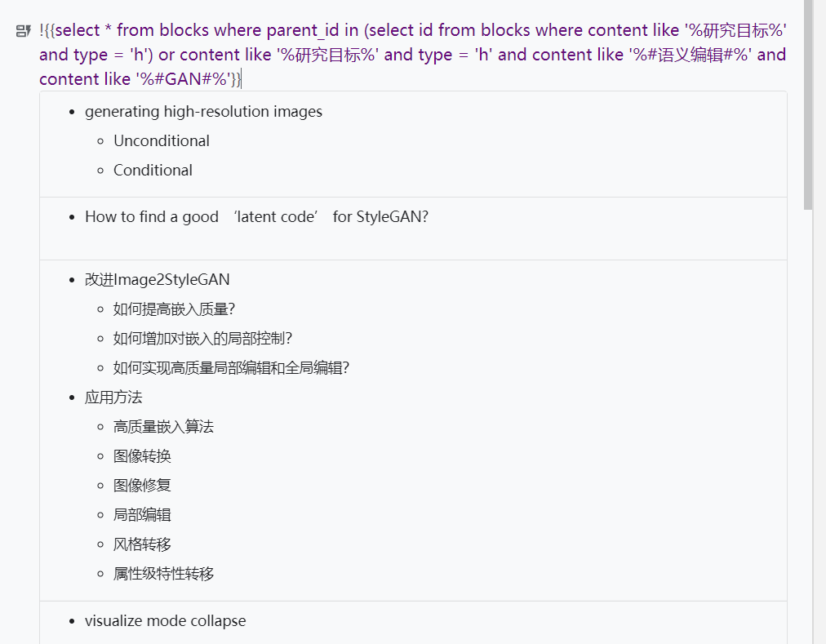Screen dimensions: 826x644
Task: Collapse the '改进Image2StyleGAN' list via its bullet
Action: pyautogui.click(x=73, y=280)
